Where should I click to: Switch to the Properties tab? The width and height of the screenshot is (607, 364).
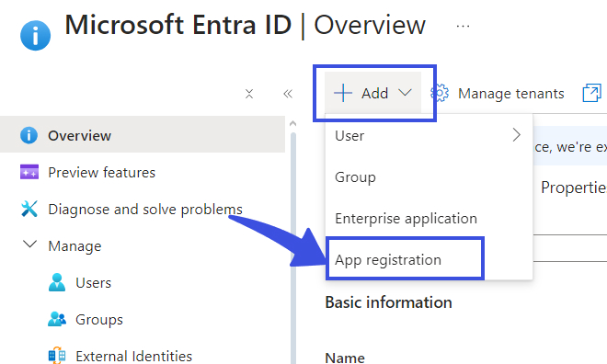coord(574,188)
